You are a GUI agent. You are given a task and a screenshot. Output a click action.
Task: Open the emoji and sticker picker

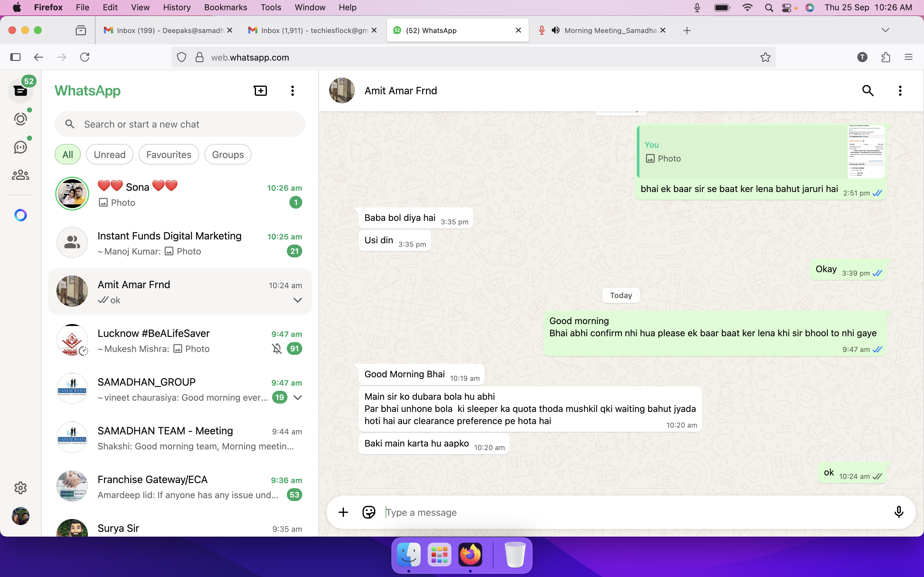368,512
